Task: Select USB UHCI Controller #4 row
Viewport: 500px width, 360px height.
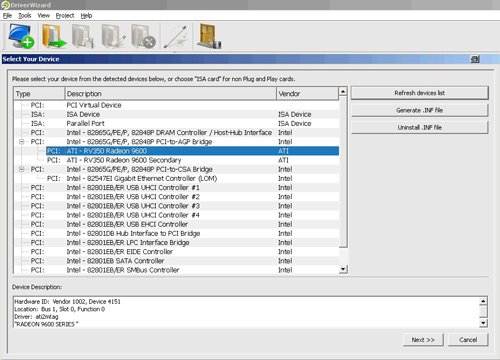Action: 176,215
